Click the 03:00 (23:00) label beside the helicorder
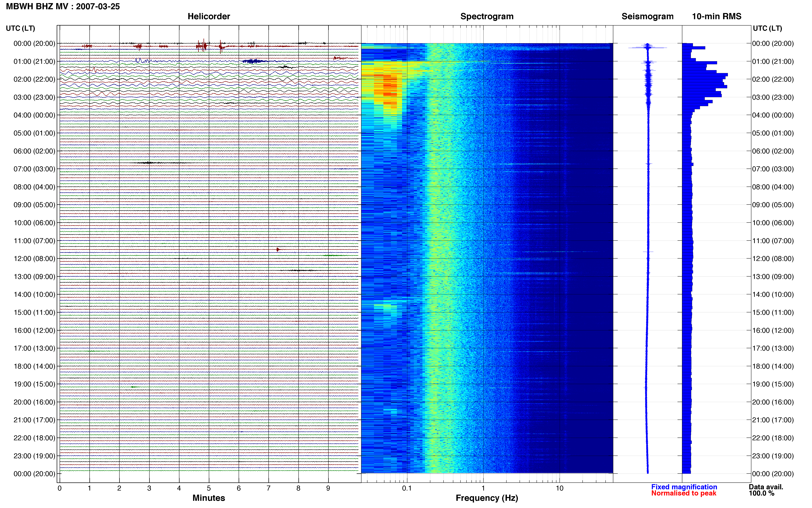Screen dimensions: 812x508 click(34, 97)
